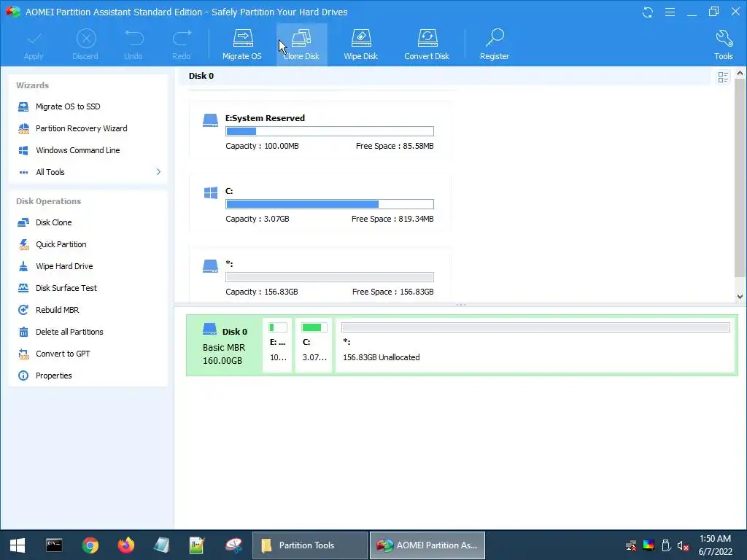The height and width of the screenshot is (560, 747).
Task: Click All Tools in Wizards panel
Action: coord(50,172)
